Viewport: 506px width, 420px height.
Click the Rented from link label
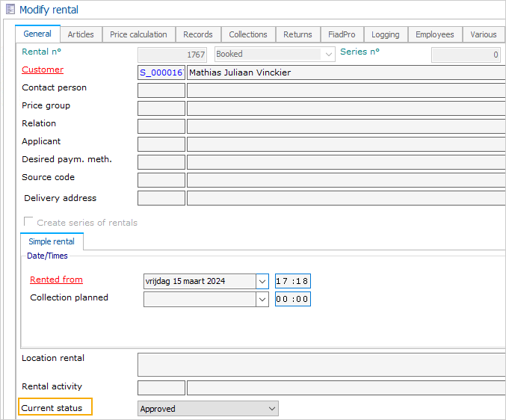point(56,280)
